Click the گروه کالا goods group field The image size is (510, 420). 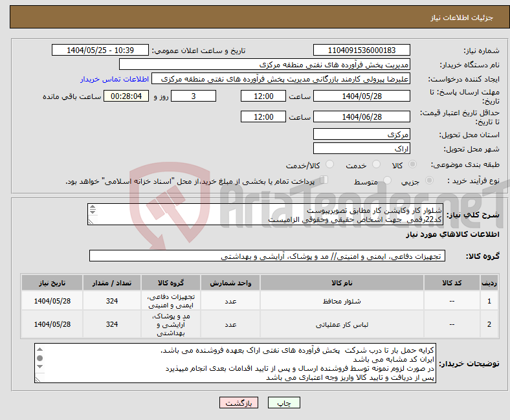pos(267,256)
